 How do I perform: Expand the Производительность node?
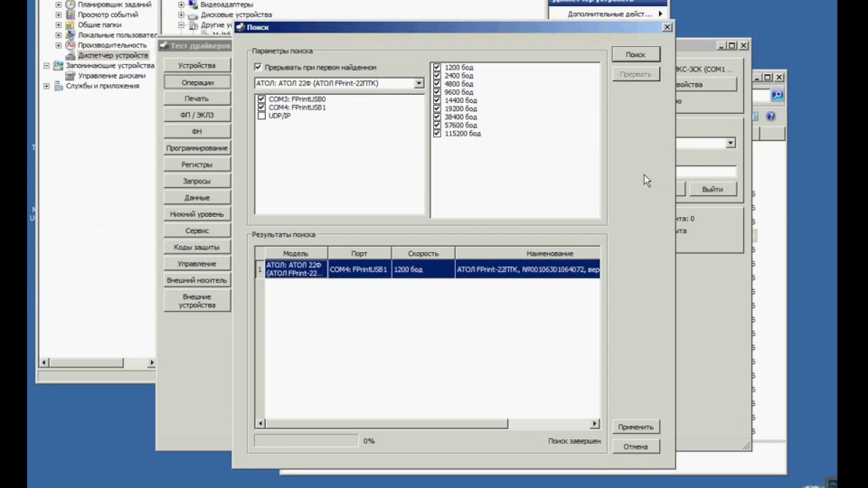tap(58, 45)
